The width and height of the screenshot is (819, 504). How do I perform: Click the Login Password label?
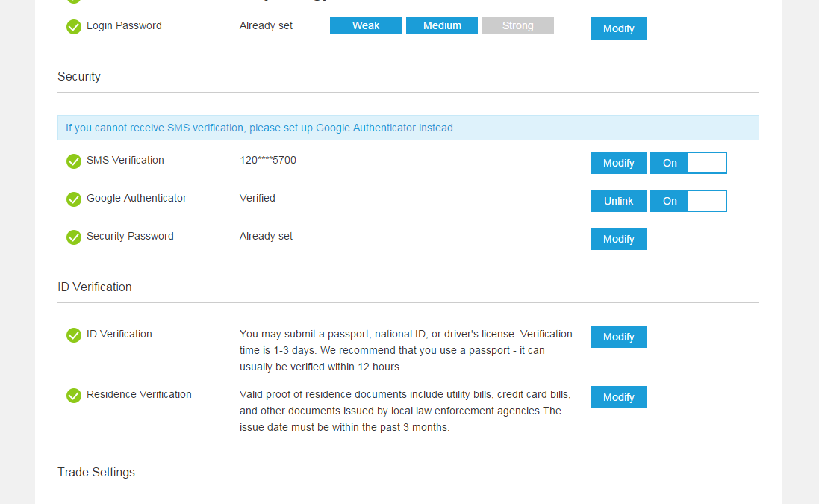tap(125, 26)
